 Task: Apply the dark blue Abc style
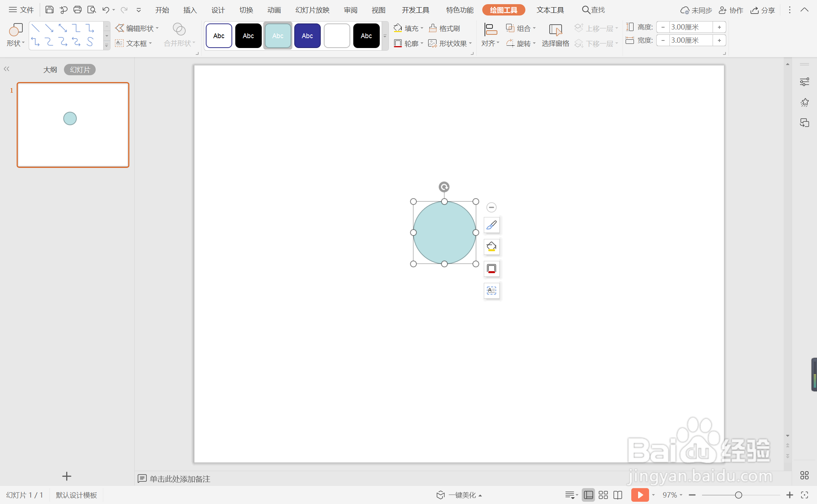307,36
